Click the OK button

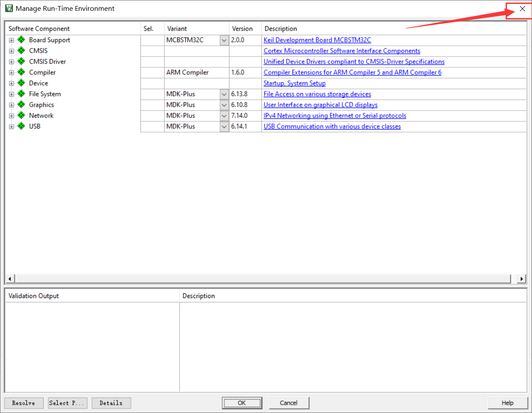pyautogui.click(x=242, y=403)
